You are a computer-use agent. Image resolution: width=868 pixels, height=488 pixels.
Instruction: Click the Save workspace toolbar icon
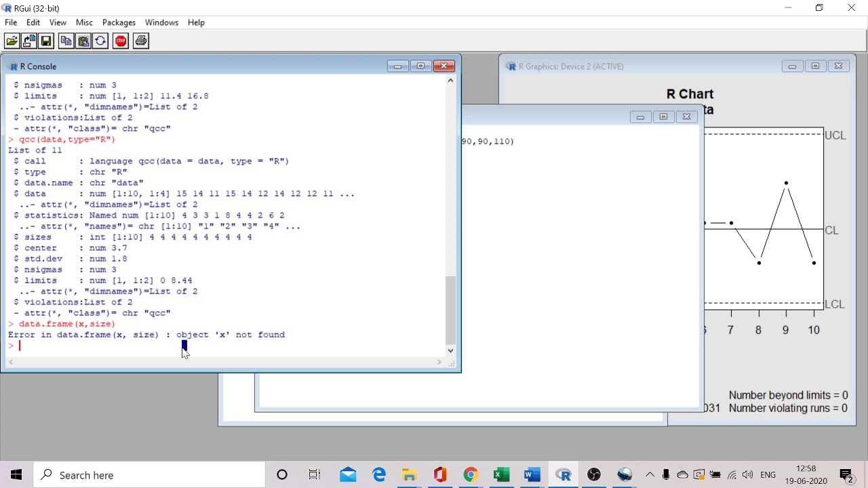pyautogui.click(x=46, y=41)
